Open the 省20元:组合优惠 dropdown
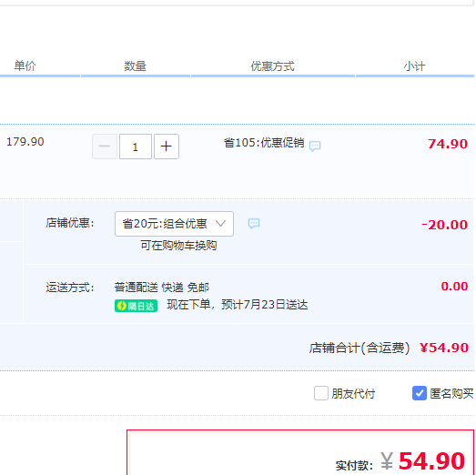The image size is (476, 475). coord(174,224)
